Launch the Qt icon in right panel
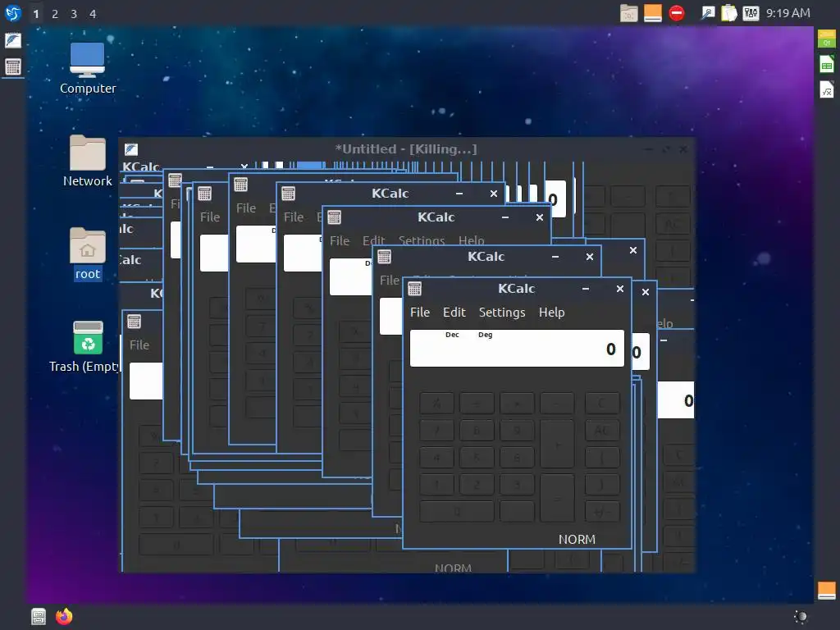This screenshot has width=840, height=630. pyautogui.click(x=827, y=39)
